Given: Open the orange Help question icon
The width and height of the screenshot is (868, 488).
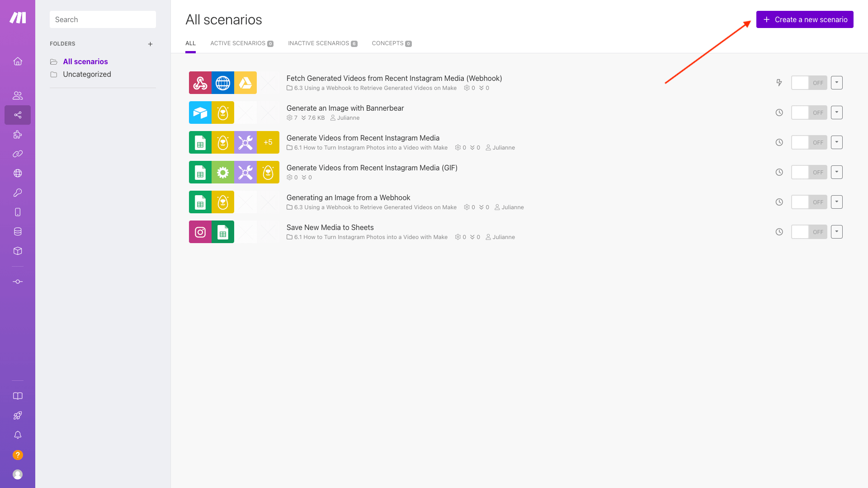Looking at the screenshot, I should pyautogui.click(x=18, y=455).
